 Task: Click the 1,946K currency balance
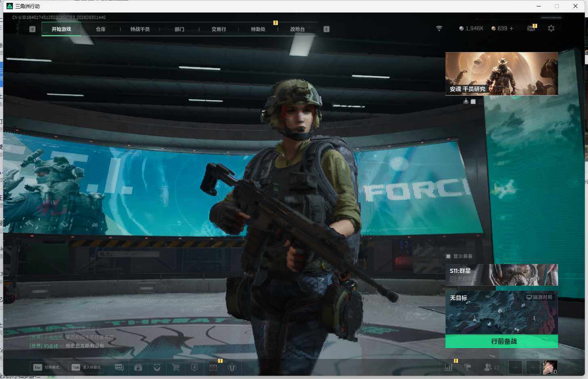(471, 28)
